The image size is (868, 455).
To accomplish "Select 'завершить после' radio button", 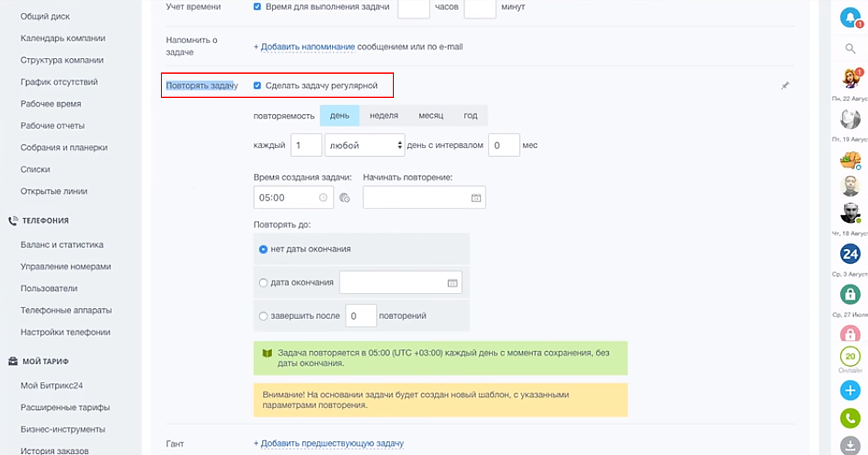I will 263,316.
